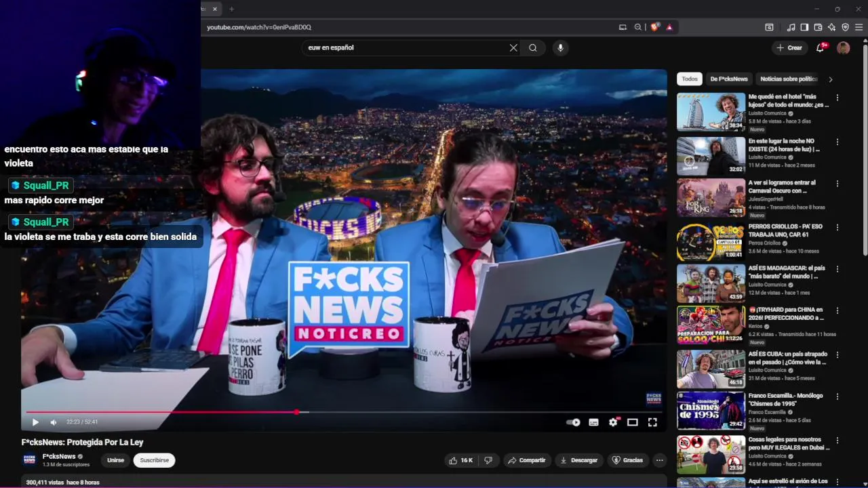Open the F*cksNews channel avatar
The width and height of the screenshot is (868, 488).
pyautogui.click(x=30, y=460)
